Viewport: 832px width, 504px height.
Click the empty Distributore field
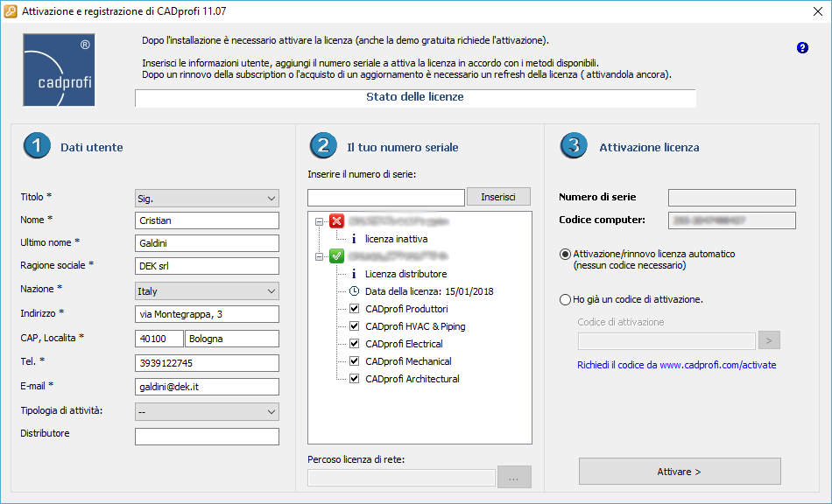coord(207,437)
